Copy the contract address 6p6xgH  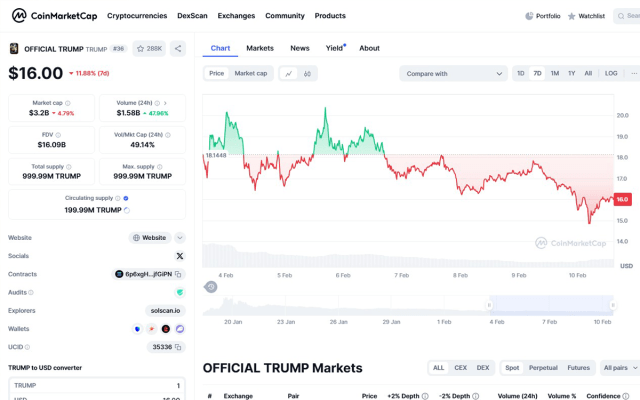179,274
